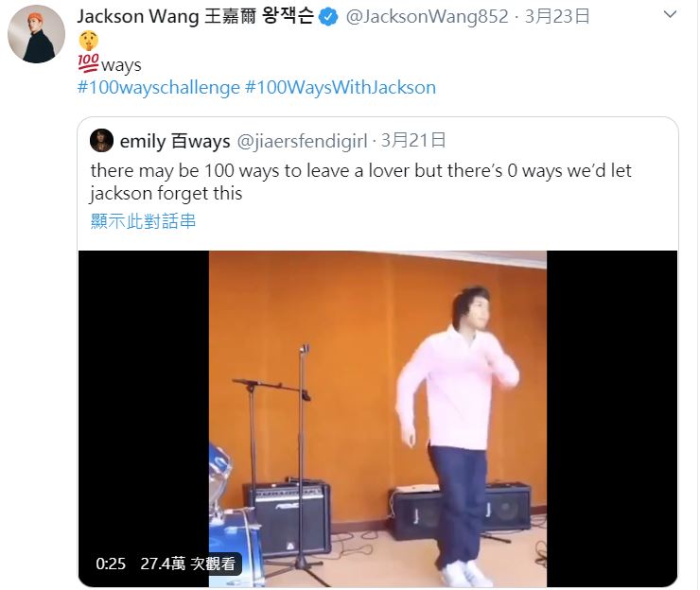Click the shushing face emoji
The height and width of the screenshot is (590, 700).
(88, 41)
